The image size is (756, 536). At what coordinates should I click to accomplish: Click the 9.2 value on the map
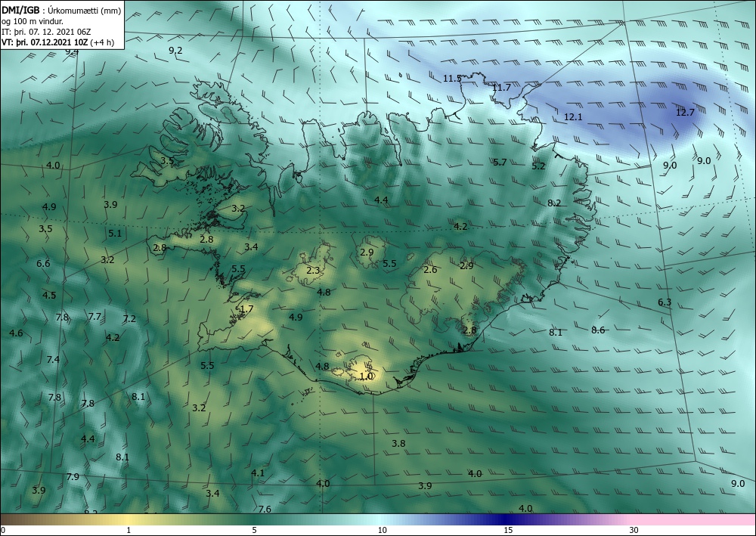tap(175, 50)
